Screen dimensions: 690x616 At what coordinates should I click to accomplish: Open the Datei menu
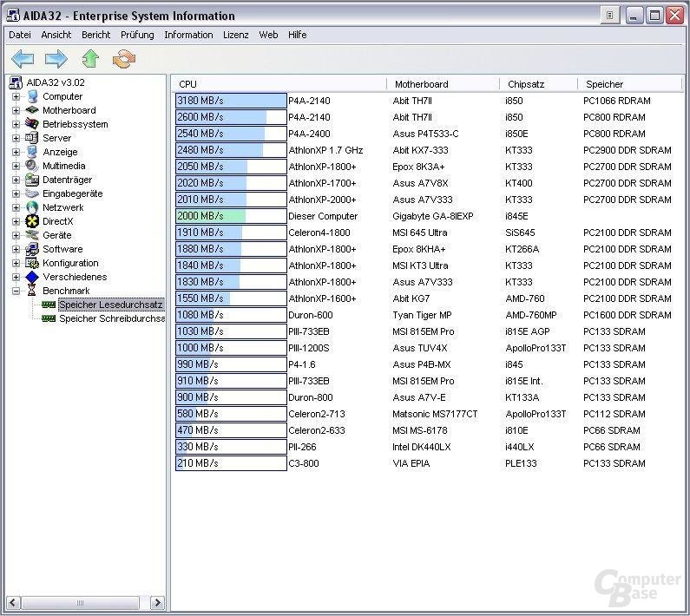click(x=20, y=35)
